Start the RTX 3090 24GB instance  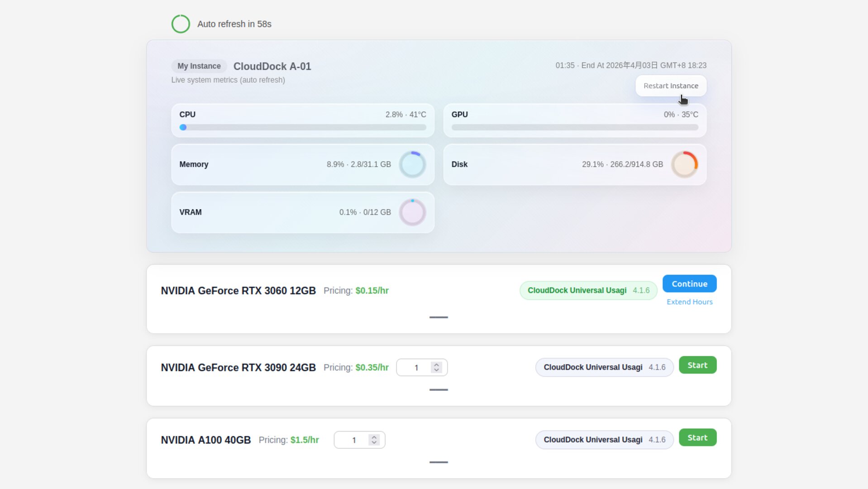click(x=697, y=365)
